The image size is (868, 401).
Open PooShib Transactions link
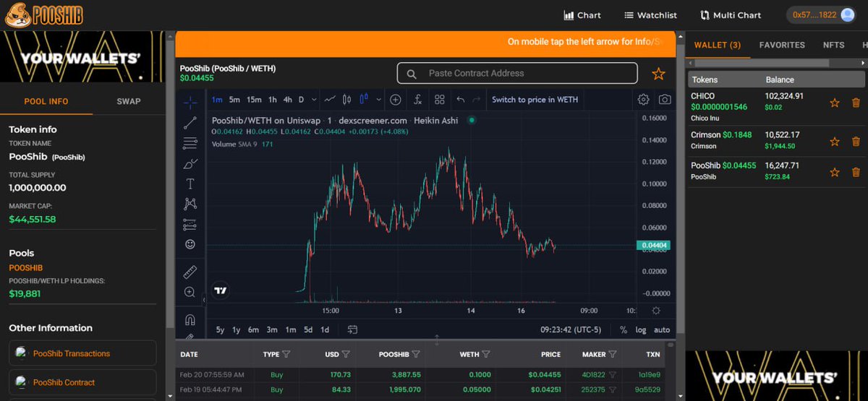pos(82,353)
